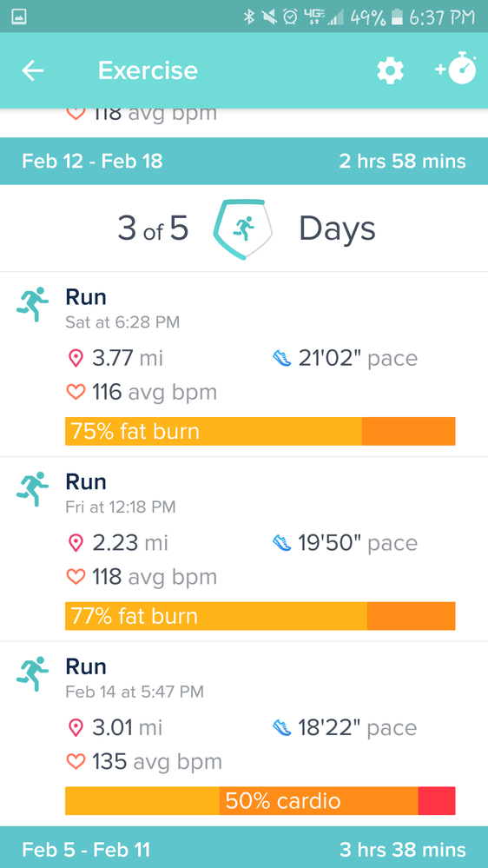Open the Run from Feb 14 at 5:47 PM

point(244,734)
